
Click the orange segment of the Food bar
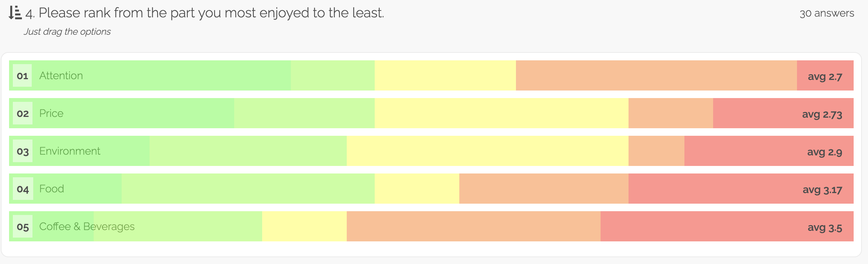click(544, 189)
